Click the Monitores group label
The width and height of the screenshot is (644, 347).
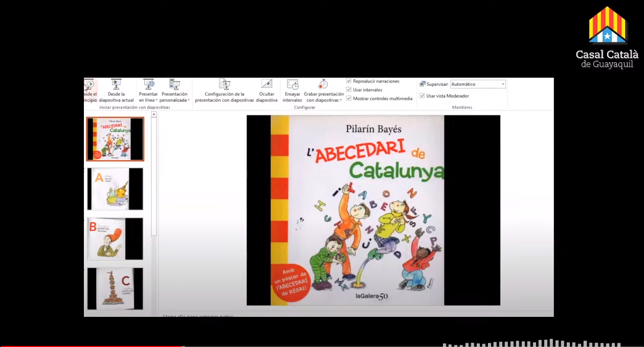[462, 107]
